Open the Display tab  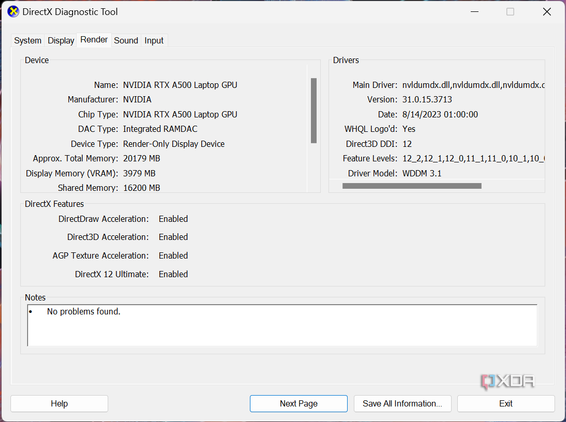point(61,40)
